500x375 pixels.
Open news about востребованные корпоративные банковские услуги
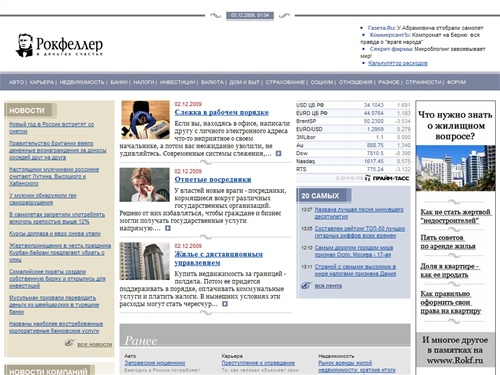tap(56, 327)
